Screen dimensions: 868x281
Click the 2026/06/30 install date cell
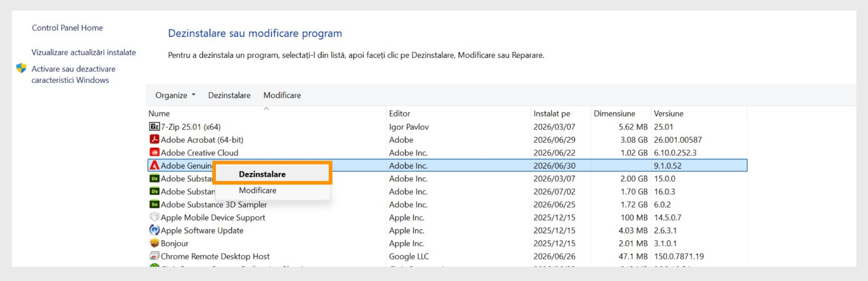(554, 166)
